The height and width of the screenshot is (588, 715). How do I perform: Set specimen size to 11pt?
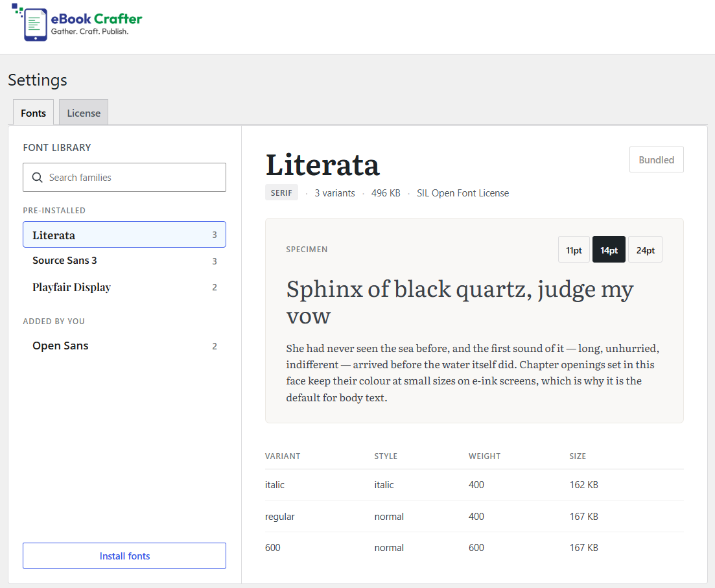tap(574, 250)
